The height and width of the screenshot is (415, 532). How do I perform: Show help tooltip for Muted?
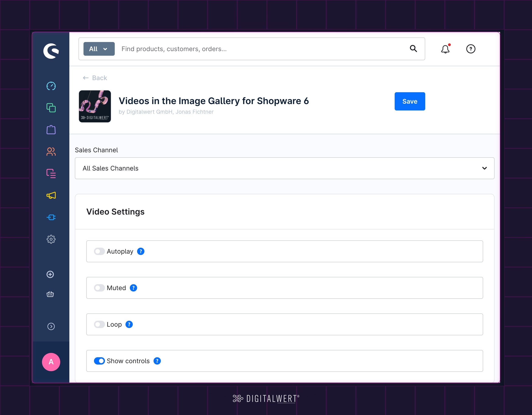tap(133, 288)
